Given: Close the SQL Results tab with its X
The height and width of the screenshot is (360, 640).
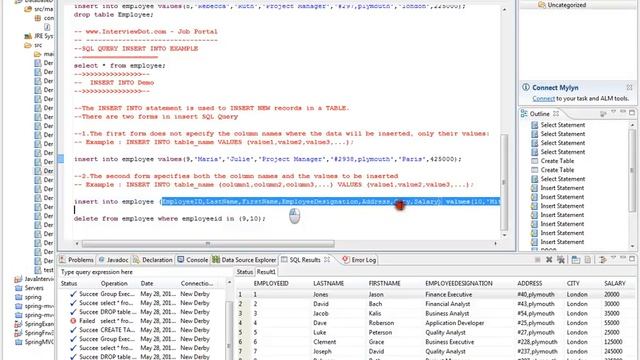Looking at the screenshot, I should click(x=327, y=260).
